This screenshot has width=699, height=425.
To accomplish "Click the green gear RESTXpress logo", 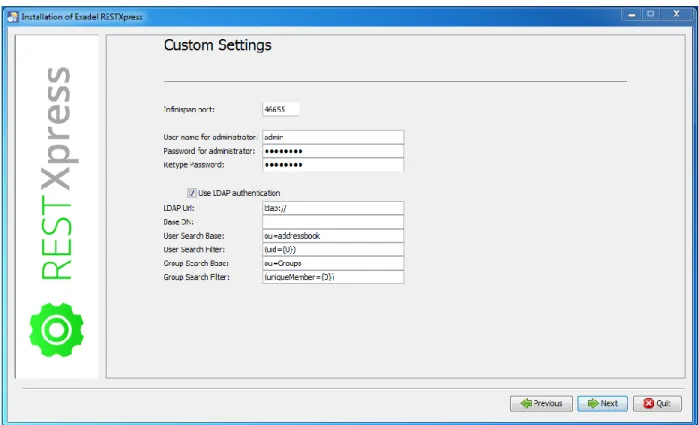I will point(56,330).
